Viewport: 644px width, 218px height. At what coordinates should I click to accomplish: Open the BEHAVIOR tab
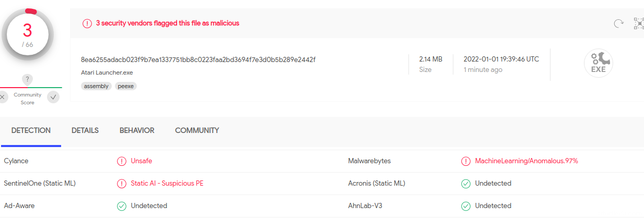137,130
